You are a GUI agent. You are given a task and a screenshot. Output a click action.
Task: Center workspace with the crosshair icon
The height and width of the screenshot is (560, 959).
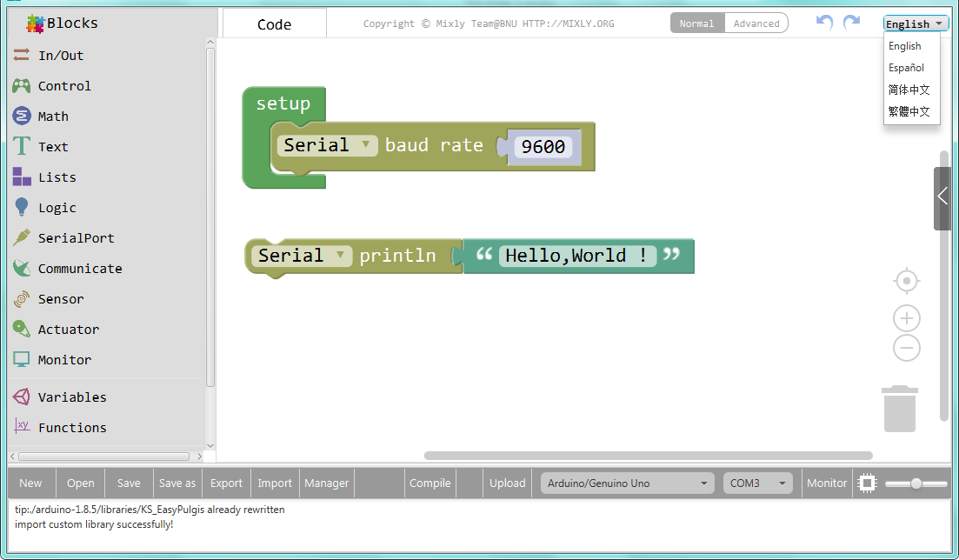point(907,282)
